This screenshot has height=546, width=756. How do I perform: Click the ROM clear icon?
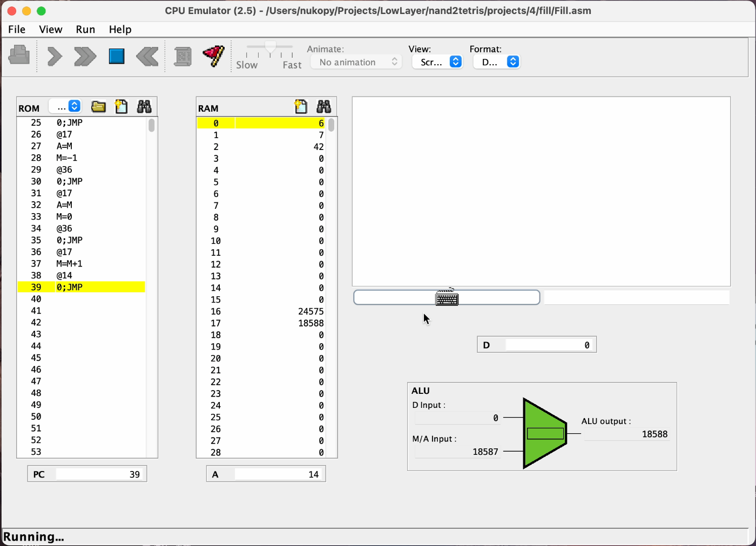coord(122,107)
